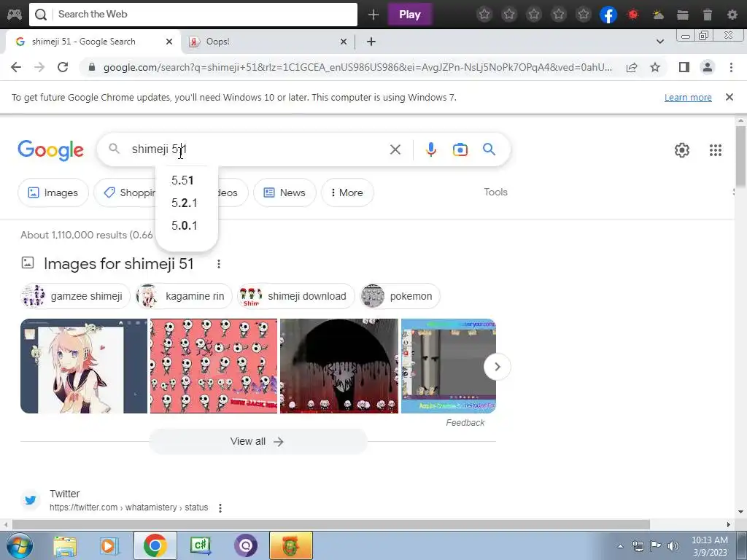Viewport: 747px width, 560px height.
Task: Click the red ladybug icon
Action: coord(633,15)
